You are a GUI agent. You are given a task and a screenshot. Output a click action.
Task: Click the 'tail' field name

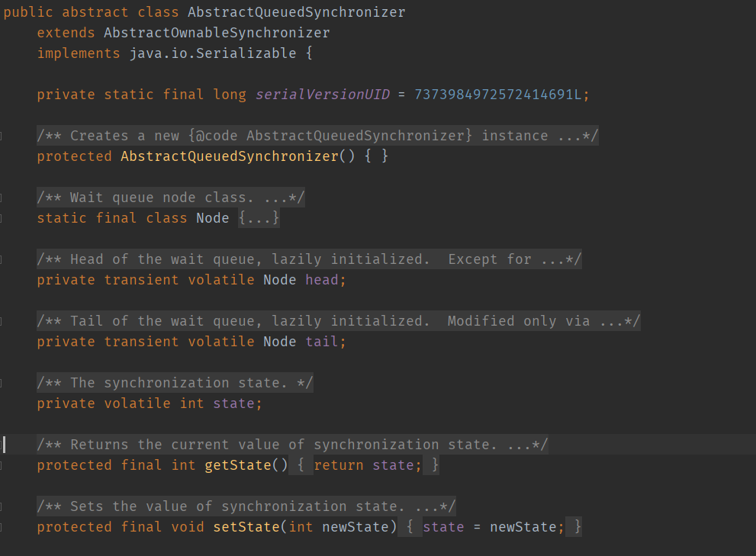(322, 342)
